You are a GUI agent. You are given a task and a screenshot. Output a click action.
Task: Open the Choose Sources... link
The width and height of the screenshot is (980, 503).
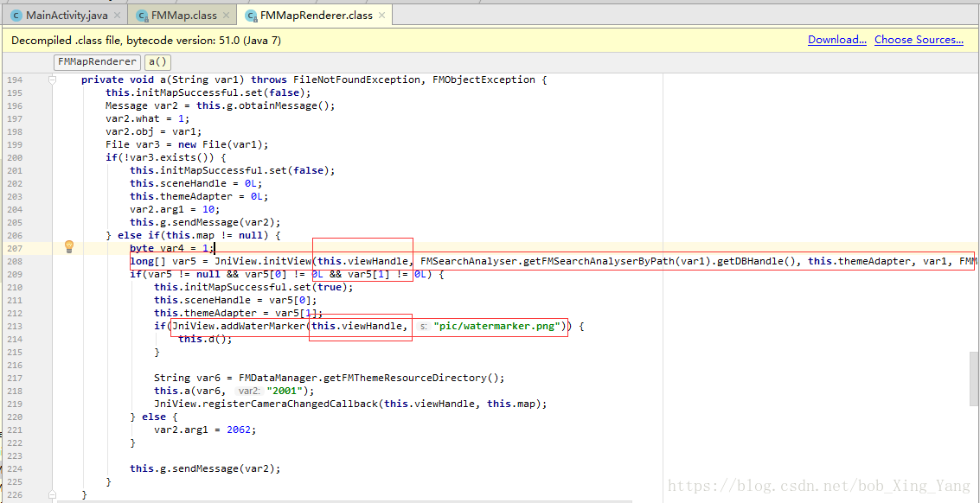(919, 40)
